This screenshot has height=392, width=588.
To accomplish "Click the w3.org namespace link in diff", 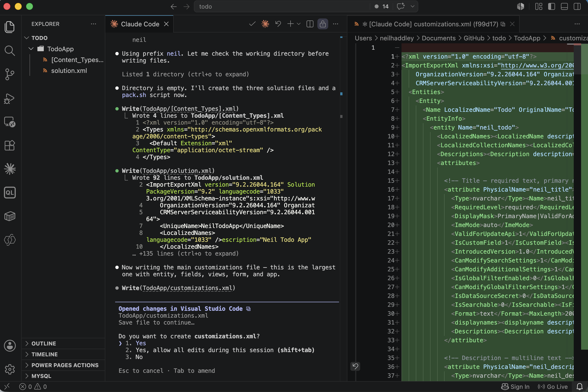I will coord(537,65).
